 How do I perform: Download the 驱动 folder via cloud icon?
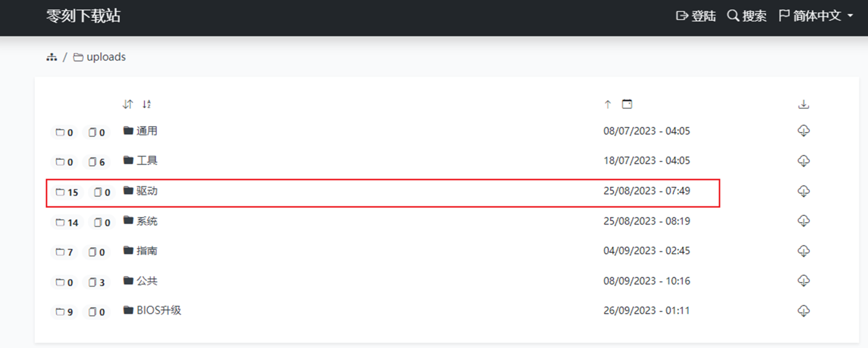pyautogui.click(x=803, y=191)
